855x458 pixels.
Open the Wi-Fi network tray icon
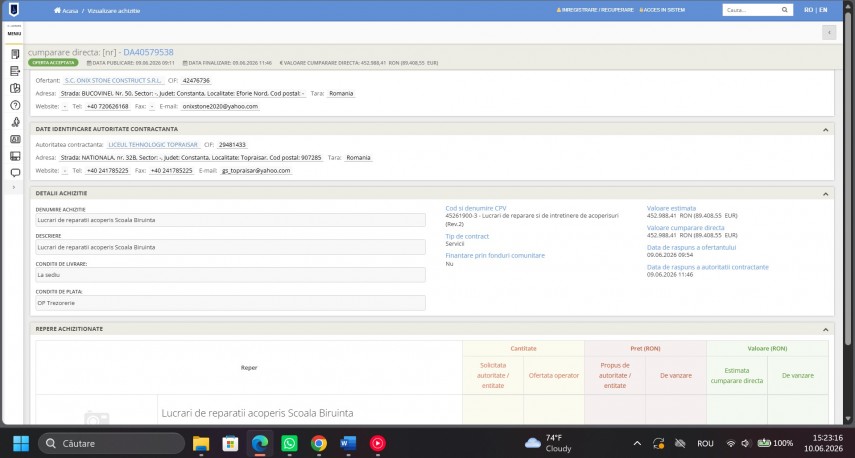point(731,443)
